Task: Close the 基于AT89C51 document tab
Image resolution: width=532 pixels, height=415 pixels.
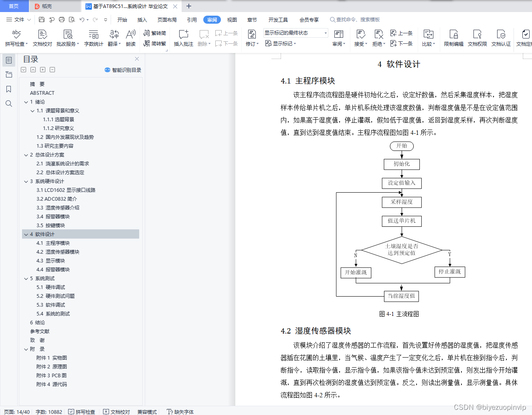Action: [175, 6]
